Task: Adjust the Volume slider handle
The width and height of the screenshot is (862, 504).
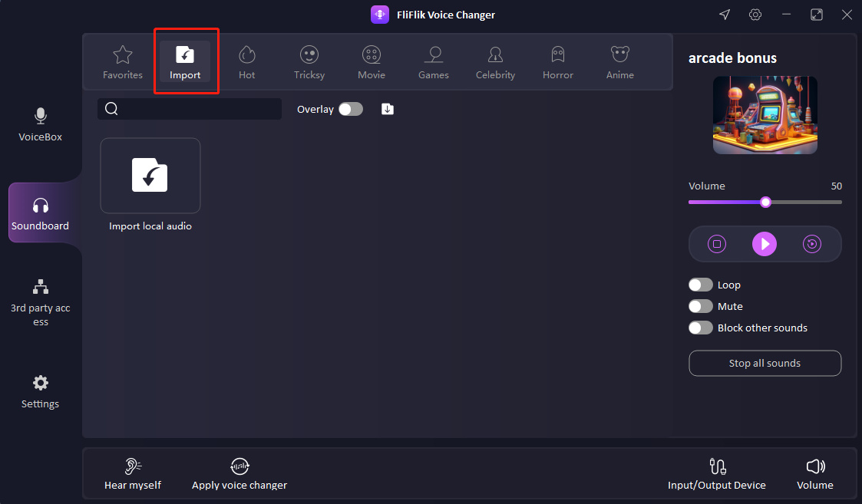Action: [765, 202]
